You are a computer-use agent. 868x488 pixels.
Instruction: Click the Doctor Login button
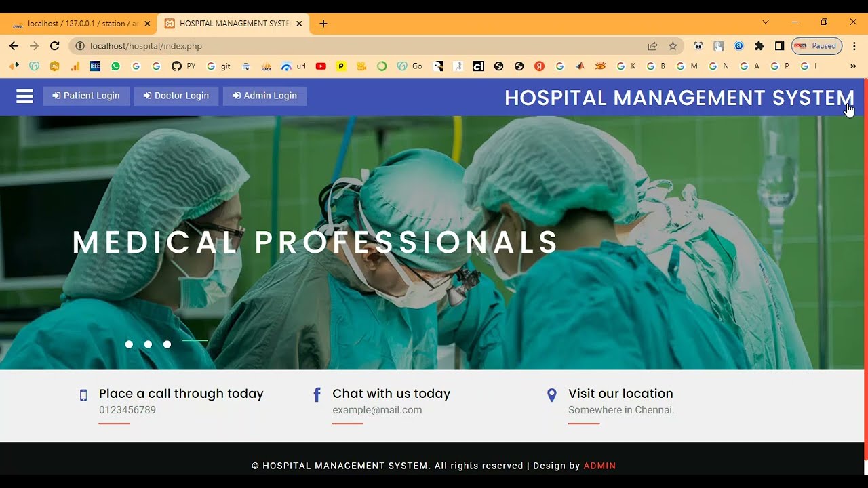pos(176,96)
